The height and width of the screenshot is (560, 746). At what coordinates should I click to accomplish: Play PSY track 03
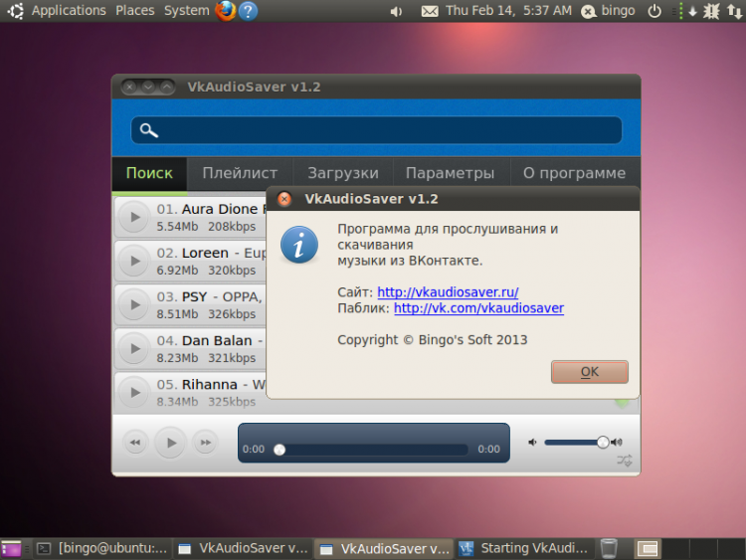coord(134,305)
